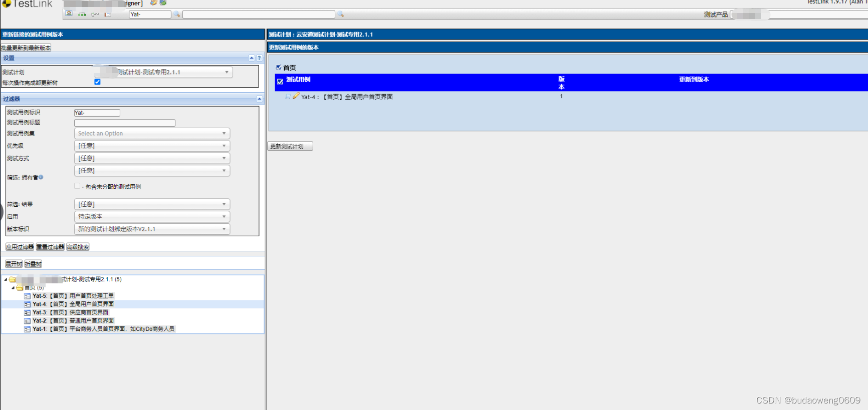Select Yat-2 普通用户首页界面 in tree
The height and width of the screenshot is (410, 868).
pyautogui.click(x=73, y=321)
